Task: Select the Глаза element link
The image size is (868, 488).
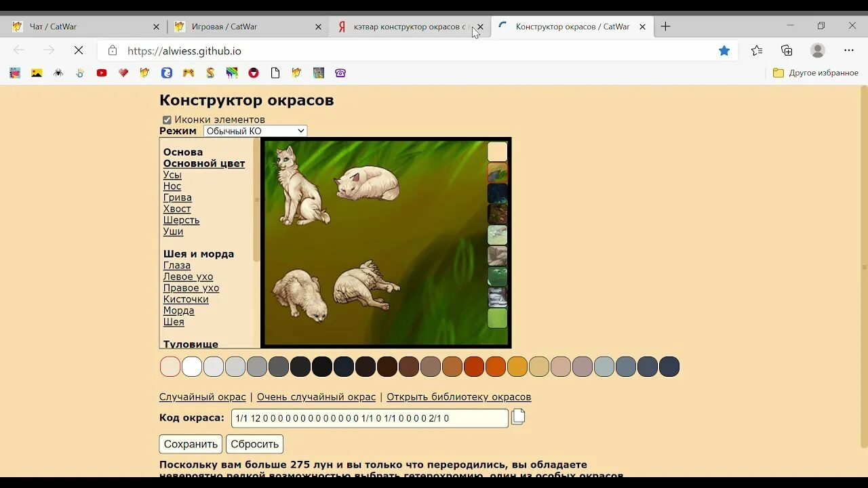Action: (177, 266)
